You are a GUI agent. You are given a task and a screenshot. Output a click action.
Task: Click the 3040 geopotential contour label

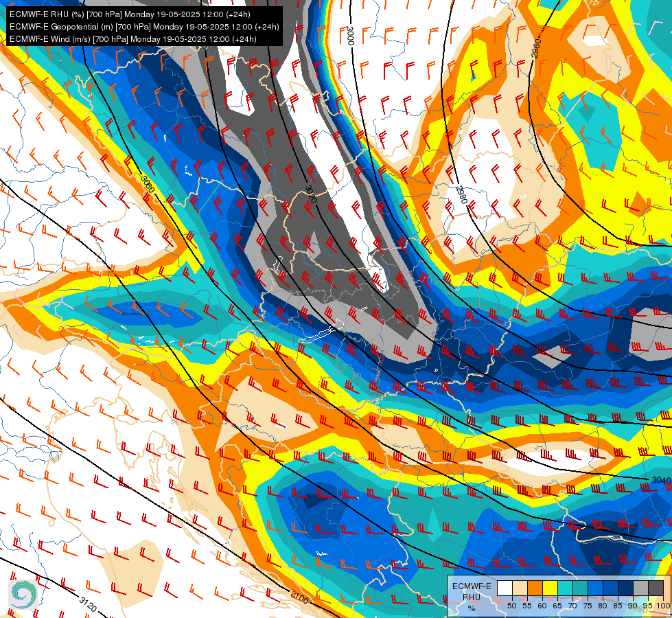pyautogui.click(x=661, y=480)
